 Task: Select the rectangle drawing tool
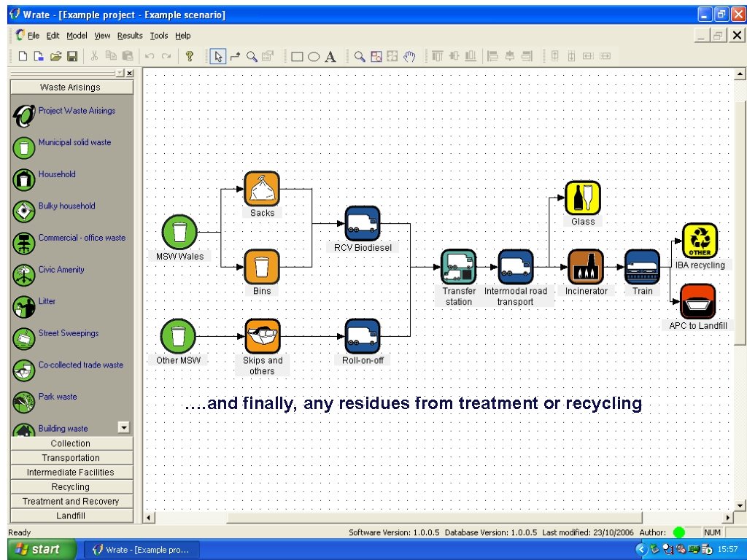click(298, 55)
